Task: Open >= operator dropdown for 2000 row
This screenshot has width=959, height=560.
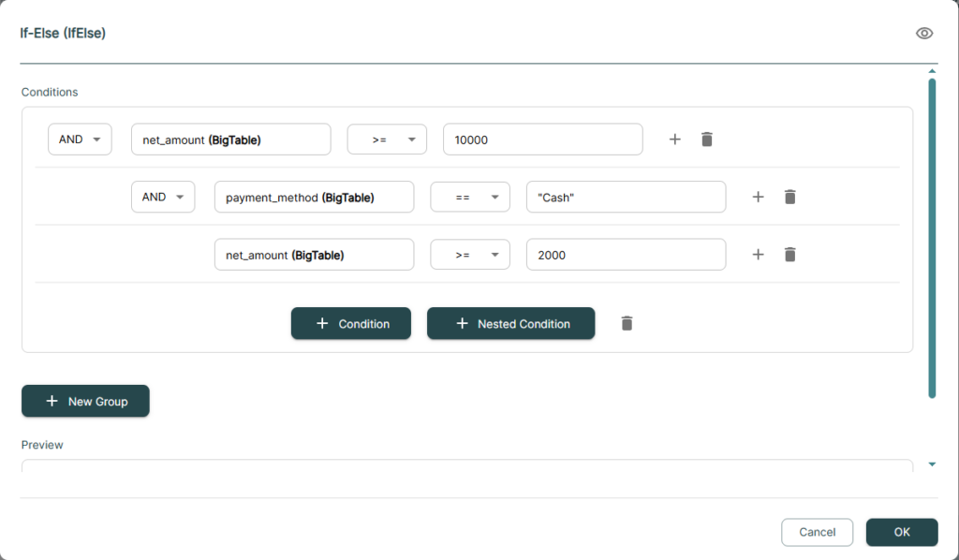Action: coord(470,255)
